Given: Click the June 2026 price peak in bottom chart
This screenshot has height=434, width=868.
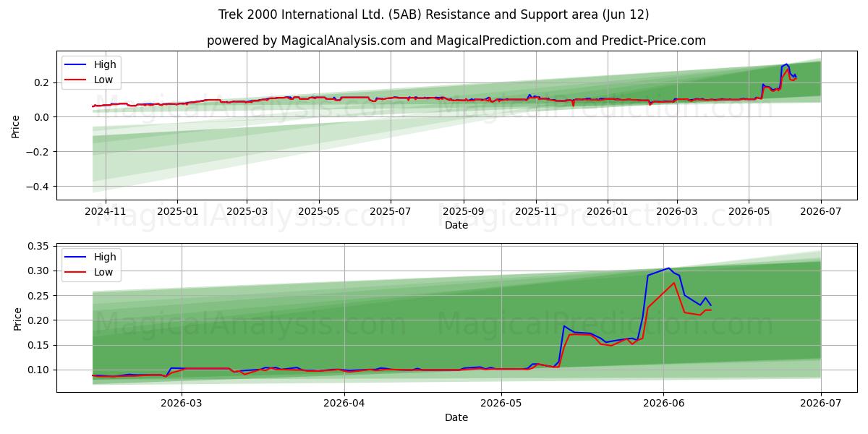Looking at the screenshot, I should [668, 268].
